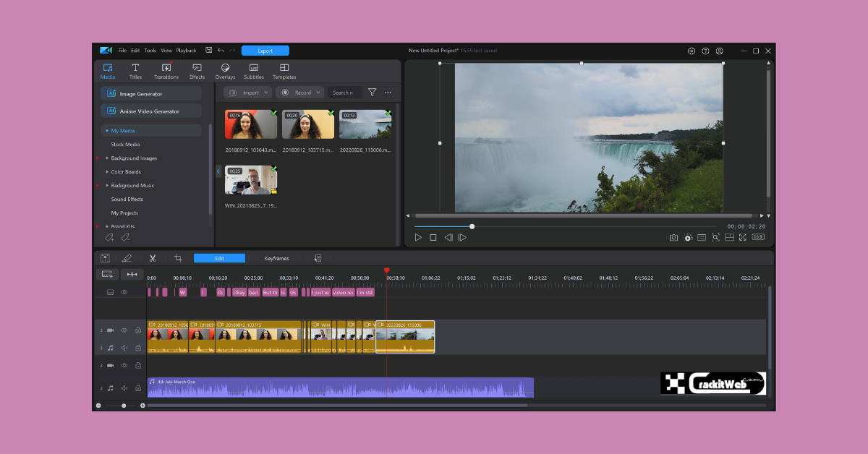Select the freehand draw tool above the timeline
The height and width of the screenshot is (454, 868).
pyautogui.click(x=128, y=258)
